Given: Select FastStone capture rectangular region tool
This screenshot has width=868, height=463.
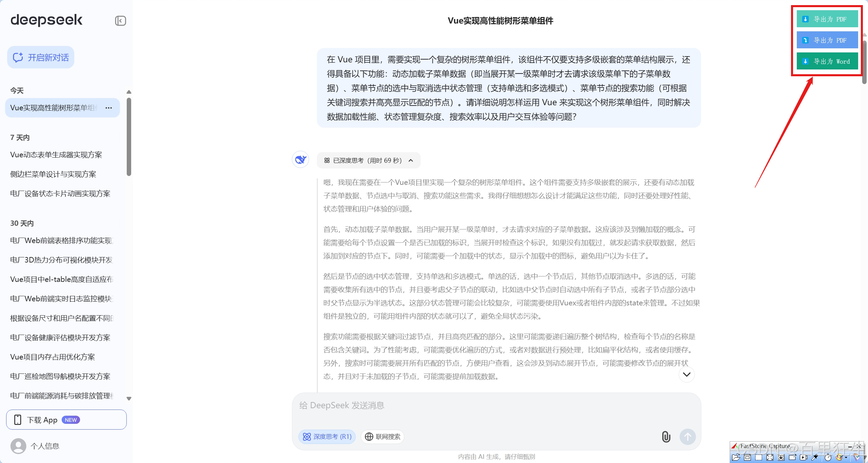Looking at the screenshot, I should 759,457.
